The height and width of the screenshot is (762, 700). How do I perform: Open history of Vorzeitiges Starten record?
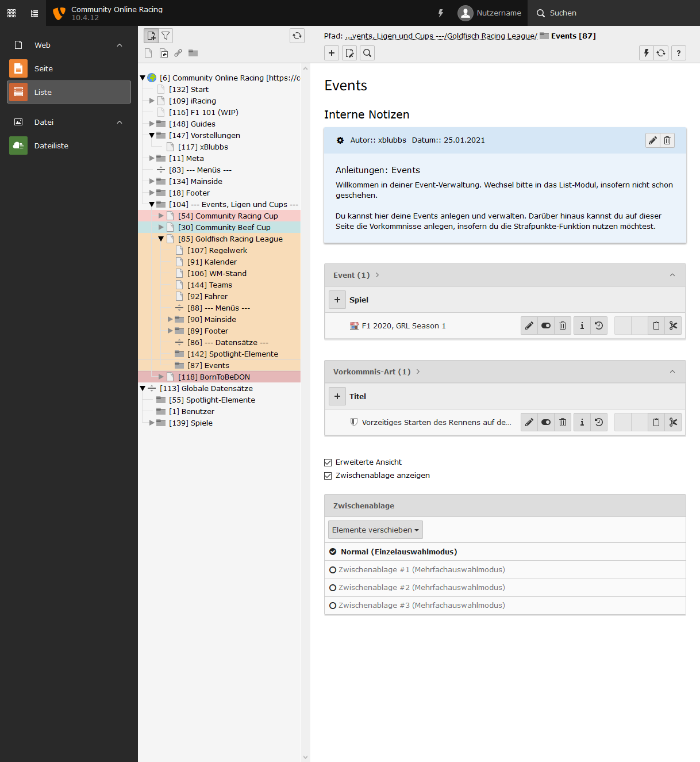point(598,422)
